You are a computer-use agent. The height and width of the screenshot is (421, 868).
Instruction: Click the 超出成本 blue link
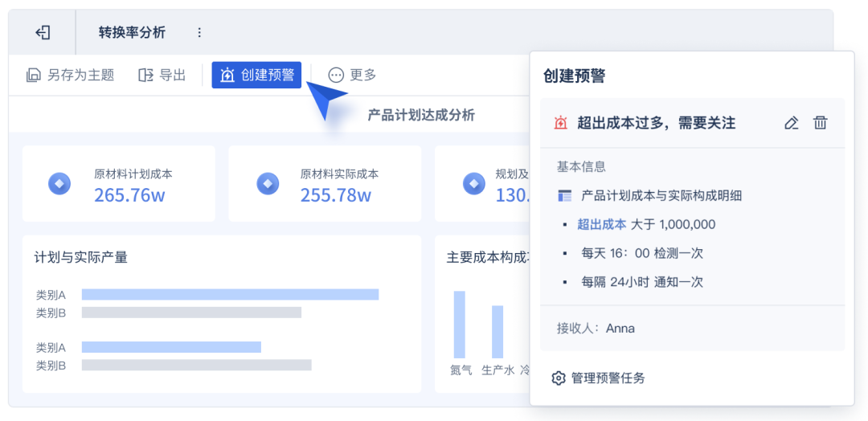(x=602, y=224)
